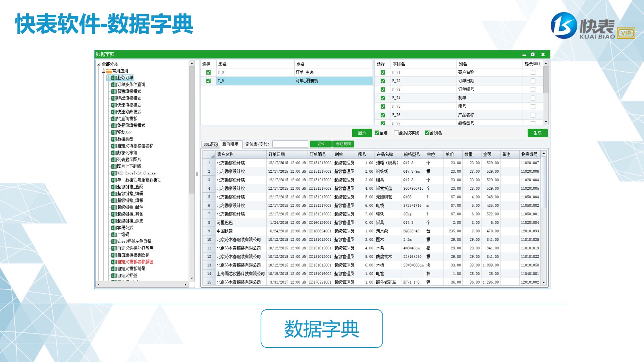This screenshot has height=362, width=644.
Task: Click the tree panel scroll-down arrow
Action: click(192, 278)
